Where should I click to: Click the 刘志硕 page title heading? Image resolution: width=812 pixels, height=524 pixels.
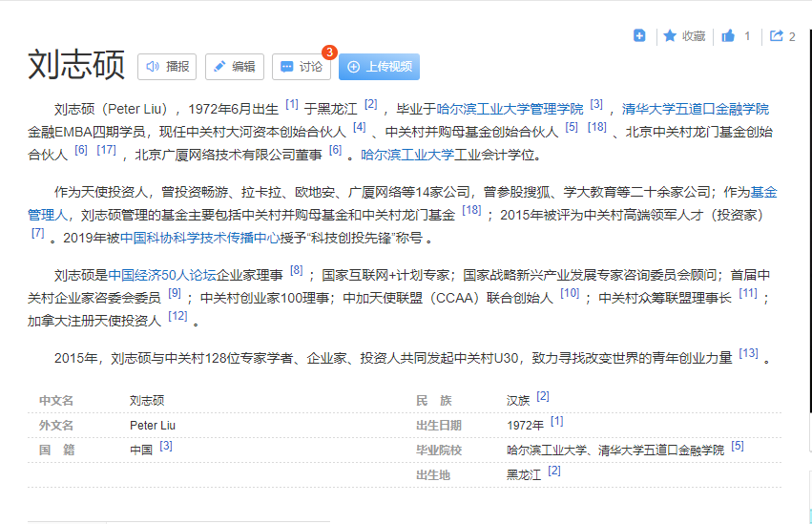tap(76, 65)
